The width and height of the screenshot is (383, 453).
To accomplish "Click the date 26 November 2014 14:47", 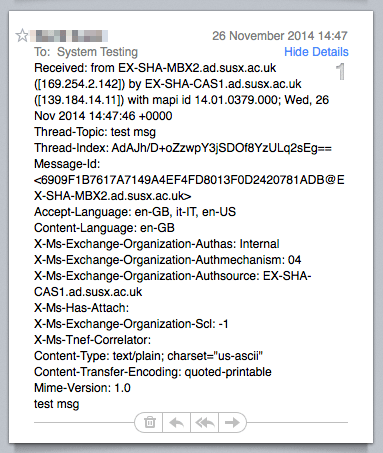I will click(x=280, y=36).
